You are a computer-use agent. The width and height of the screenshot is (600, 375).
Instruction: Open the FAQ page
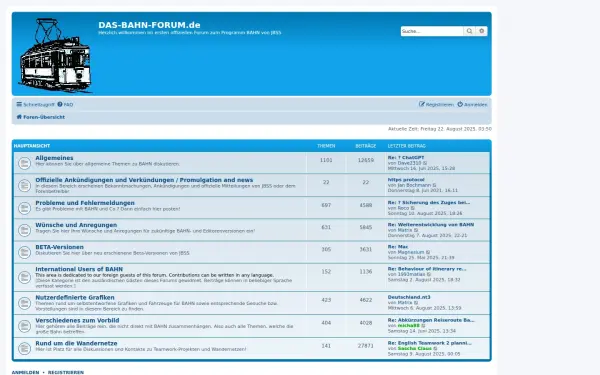(x=65, y=104)
